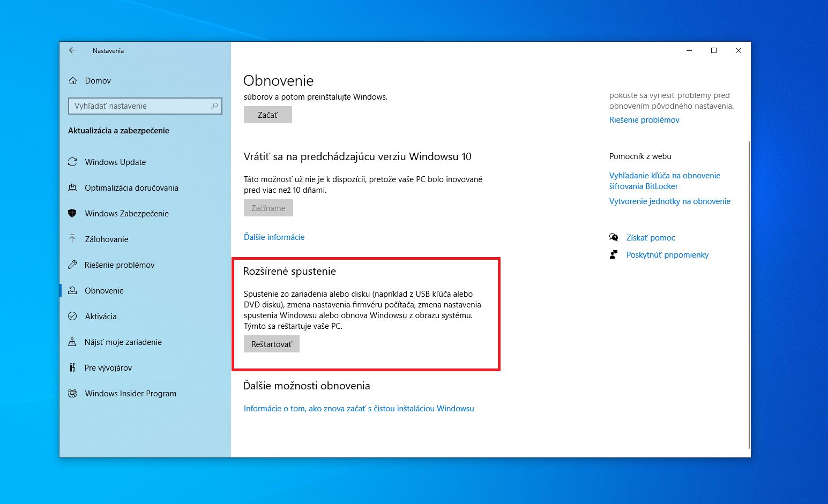828x504 pixels.
Task: Open Riešenie problémov sidebar page
Action: [x=145, y=265]
